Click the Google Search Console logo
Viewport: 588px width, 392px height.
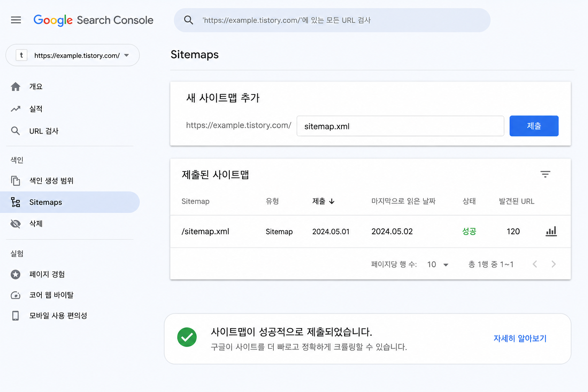(x=93, y=20)
